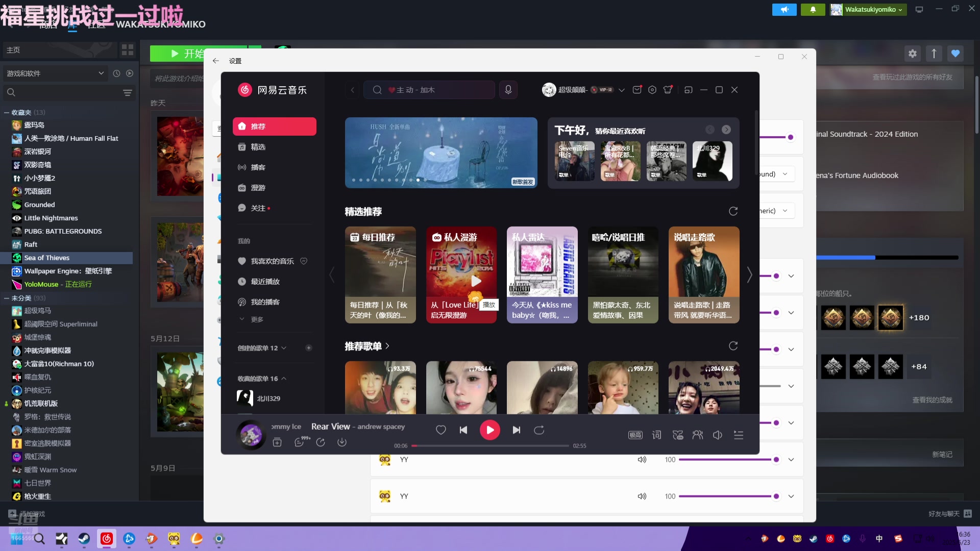Open the 说唱走路歌 card

tap(704, 275)
